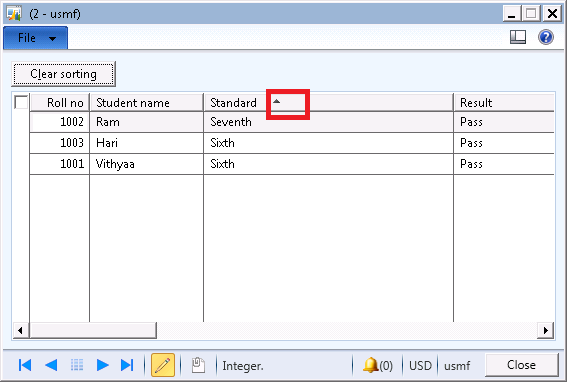Screen dimensions: 567x382
Task: Click the Close button
Action: [521, 365]
